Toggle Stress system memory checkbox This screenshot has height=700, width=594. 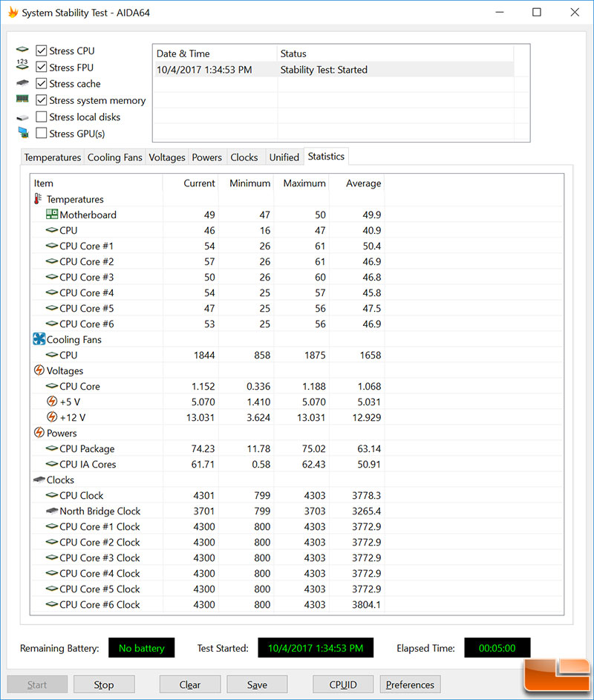tap(41, 100)
